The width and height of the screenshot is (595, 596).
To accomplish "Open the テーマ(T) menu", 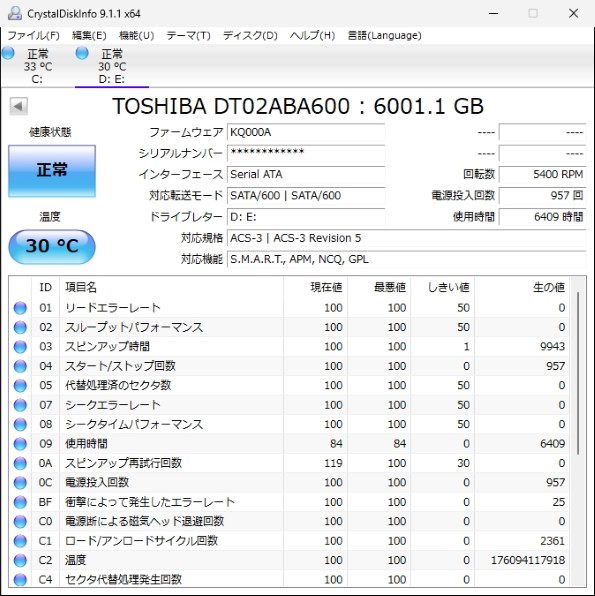I will [189, 36].
